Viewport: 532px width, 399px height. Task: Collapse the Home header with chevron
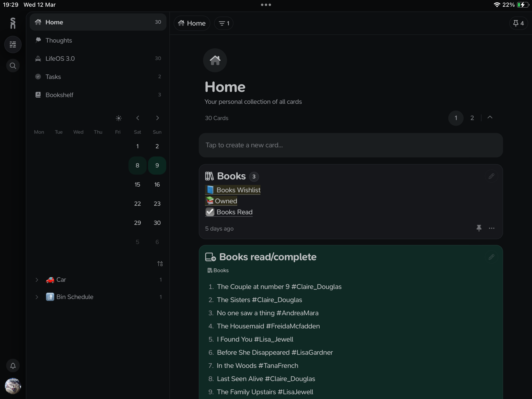pos(490,118)
